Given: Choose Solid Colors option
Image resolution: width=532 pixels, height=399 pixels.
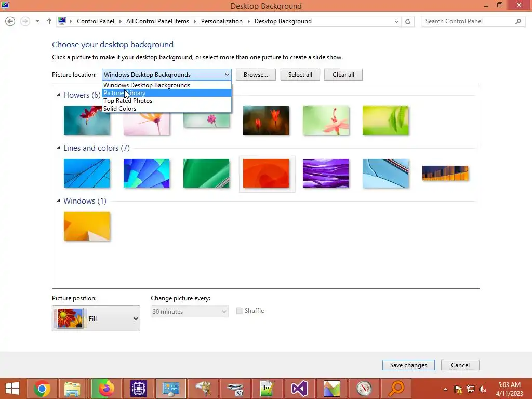Looking at the screenshot, I should point(167,109).
